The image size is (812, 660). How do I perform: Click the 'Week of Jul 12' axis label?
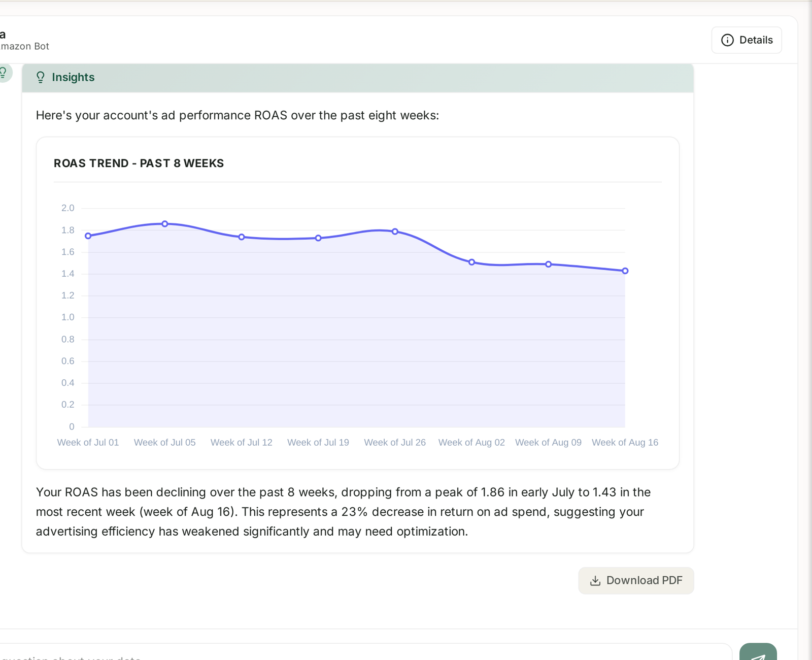click(242, 443)
